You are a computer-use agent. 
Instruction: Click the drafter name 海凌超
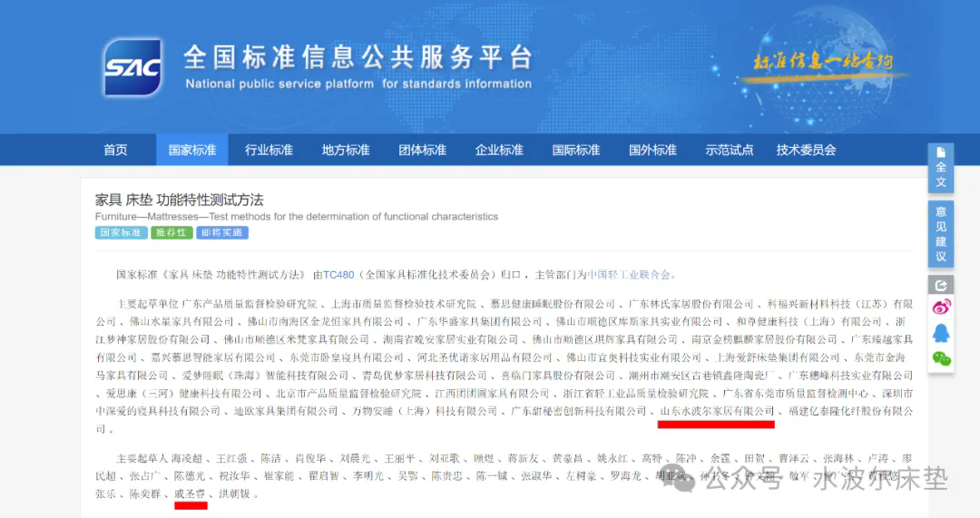tap(187, 459)
